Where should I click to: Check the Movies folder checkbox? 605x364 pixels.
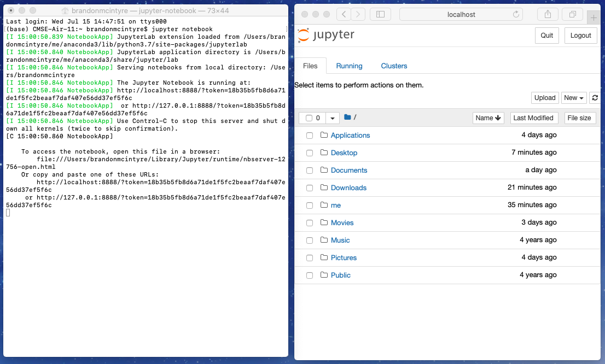click(310, 223)
